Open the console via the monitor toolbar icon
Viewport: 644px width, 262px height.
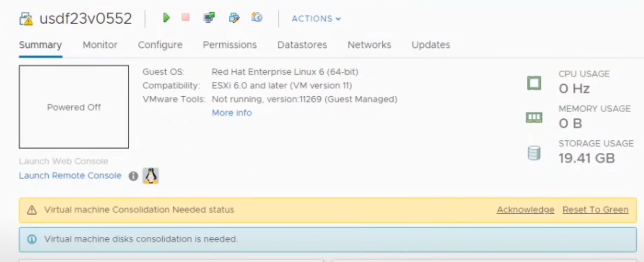click(209, 18)
